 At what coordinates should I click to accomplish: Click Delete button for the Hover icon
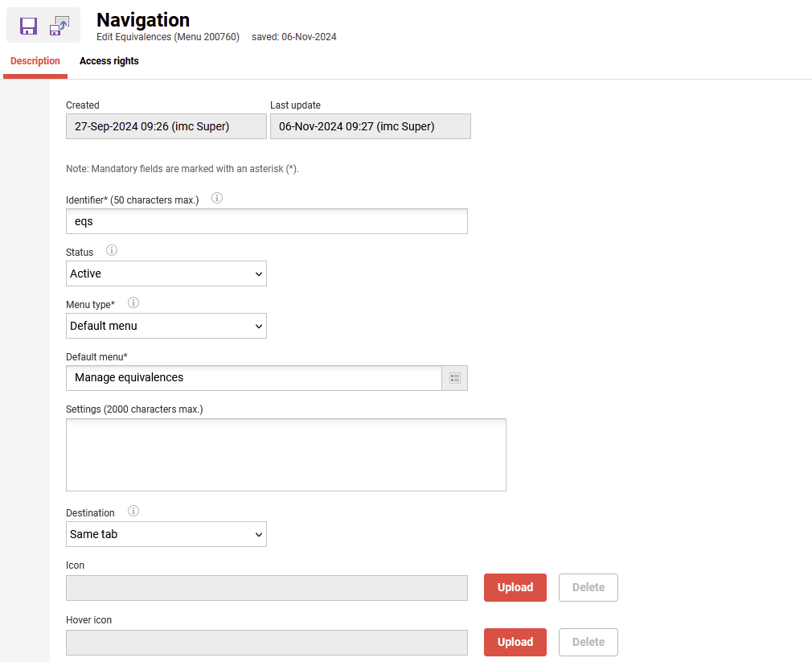click(588, 642)
